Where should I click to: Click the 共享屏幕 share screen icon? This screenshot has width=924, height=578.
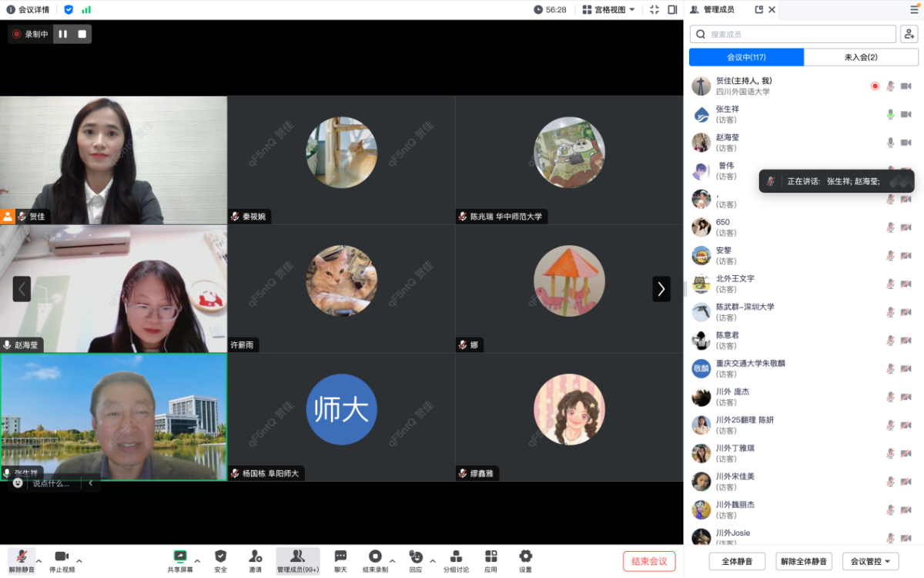180,556
